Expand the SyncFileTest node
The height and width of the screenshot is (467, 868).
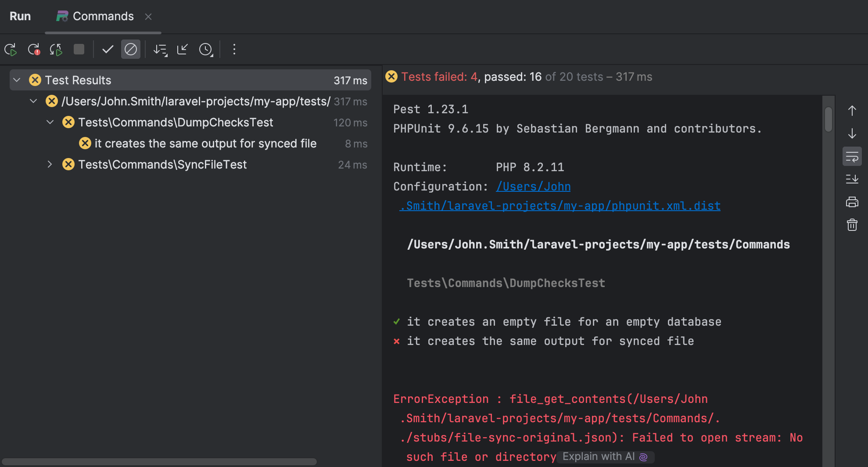pos(49,164)
